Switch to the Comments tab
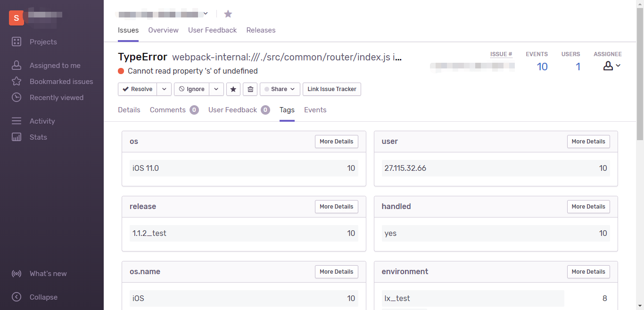 168,110
